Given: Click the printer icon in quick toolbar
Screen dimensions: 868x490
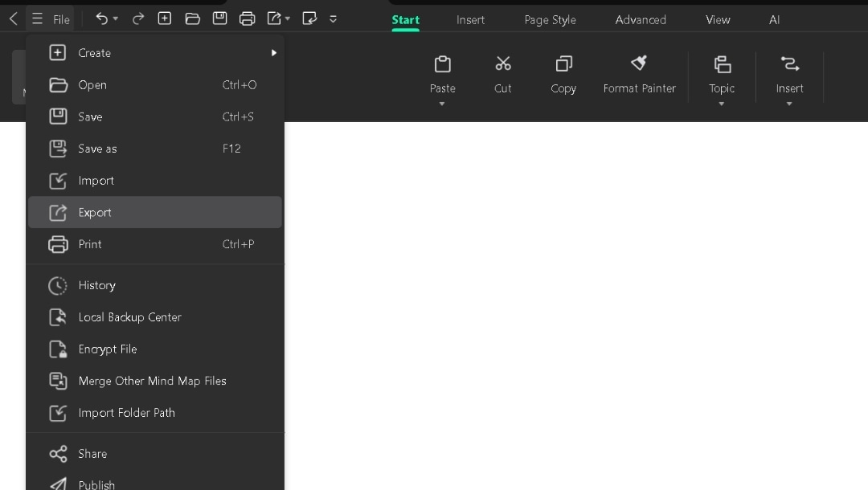Looking at the screenshot, I should pyautogui.click(x=247, y=18).
